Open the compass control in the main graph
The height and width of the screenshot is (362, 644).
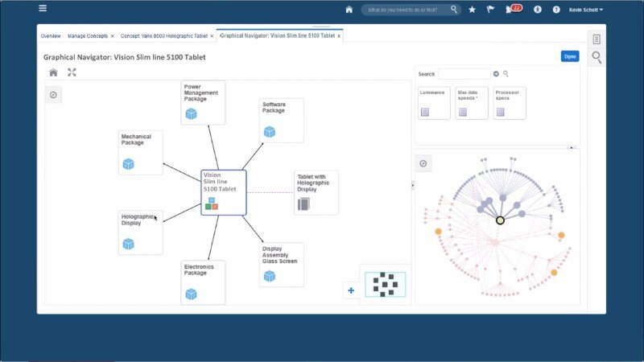tap(53, 95)
